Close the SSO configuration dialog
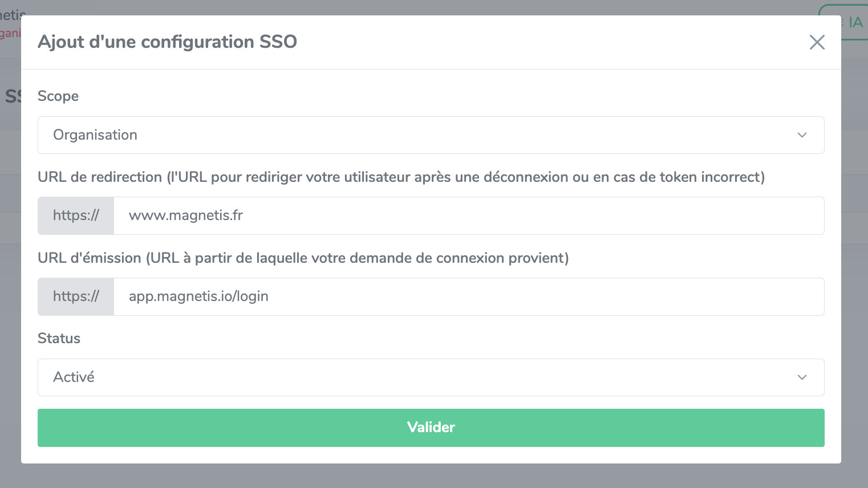868x488 pixels. coord(817,42)
